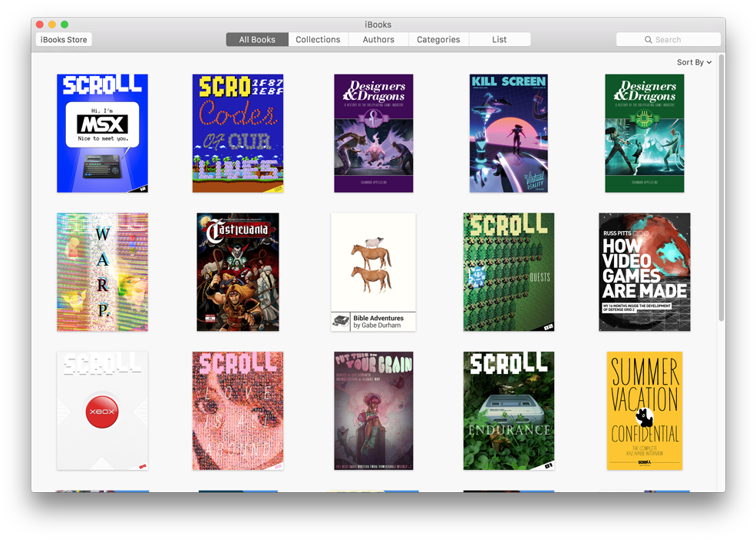Screen dimensions: 756x539
Task: Open the green Designers & Dragons book
Action: click(x=645, y=133)
